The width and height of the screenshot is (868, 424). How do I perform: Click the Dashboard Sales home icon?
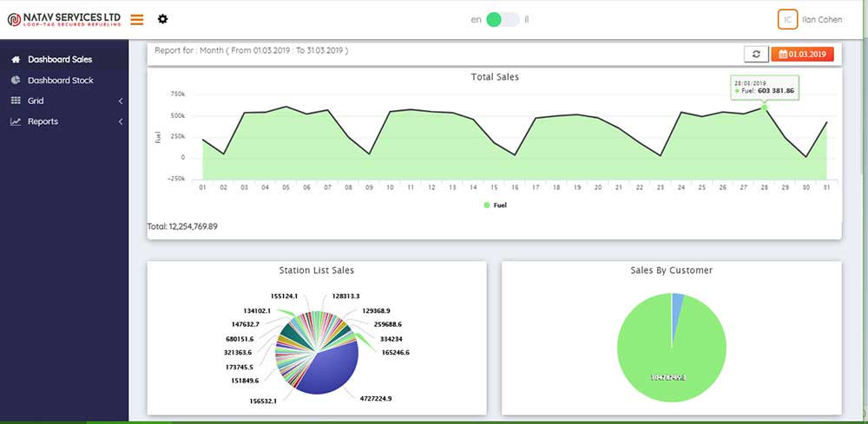click(x=16, y=59)
